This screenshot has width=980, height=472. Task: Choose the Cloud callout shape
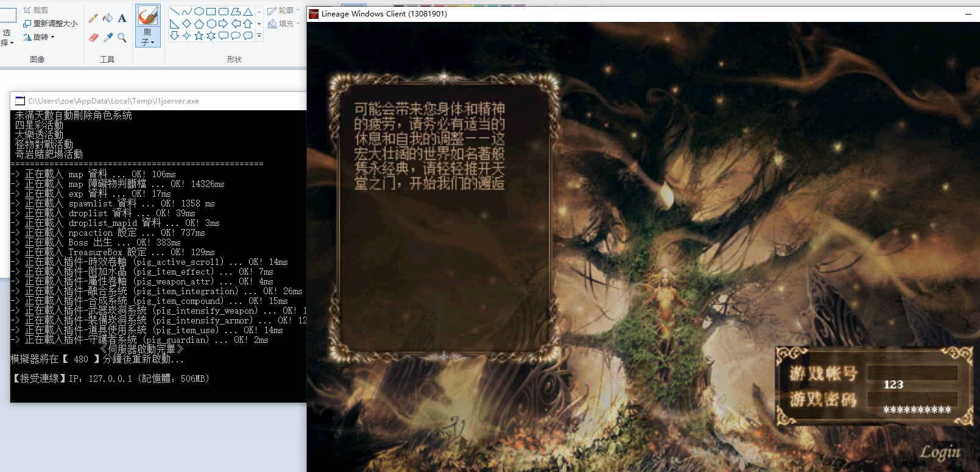tap(248, 36)
